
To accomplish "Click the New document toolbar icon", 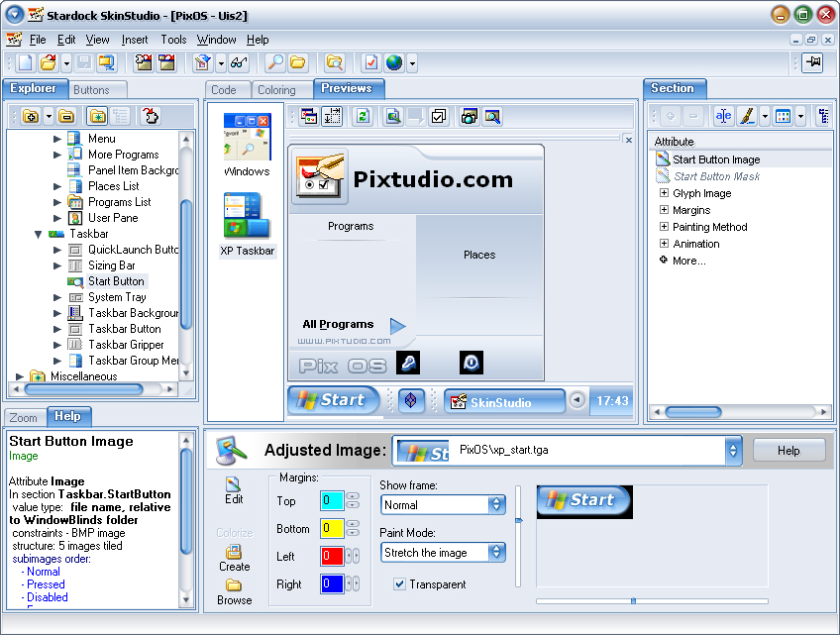I will [25, 62].
